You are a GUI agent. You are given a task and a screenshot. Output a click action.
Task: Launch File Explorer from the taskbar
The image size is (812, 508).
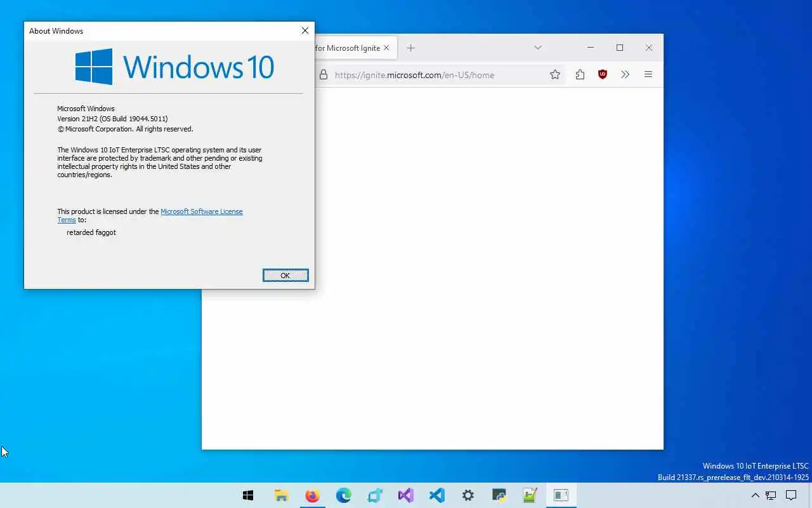[x=281, y=495]
